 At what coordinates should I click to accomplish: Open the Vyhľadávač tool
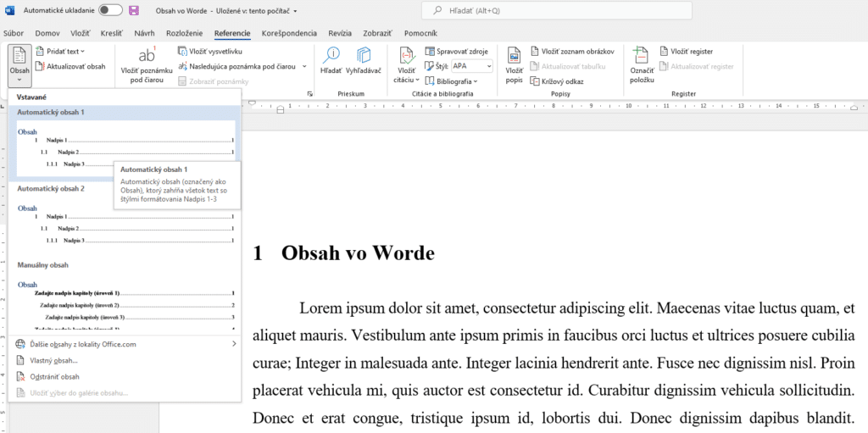(x=364, y=61)
